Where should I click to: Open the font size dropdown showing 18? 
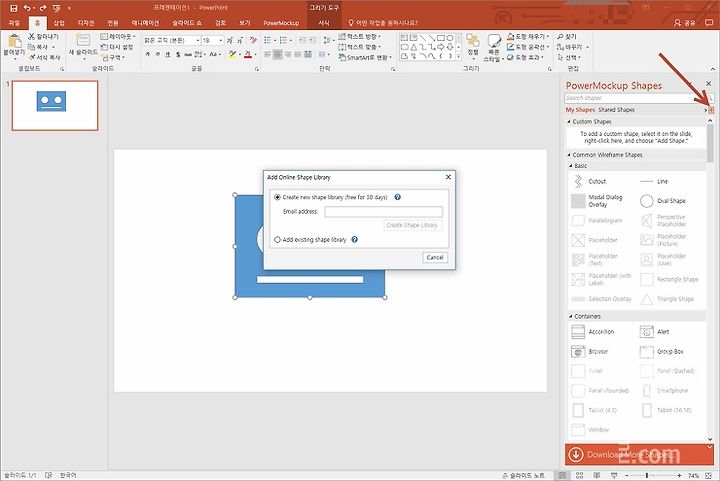221,40
